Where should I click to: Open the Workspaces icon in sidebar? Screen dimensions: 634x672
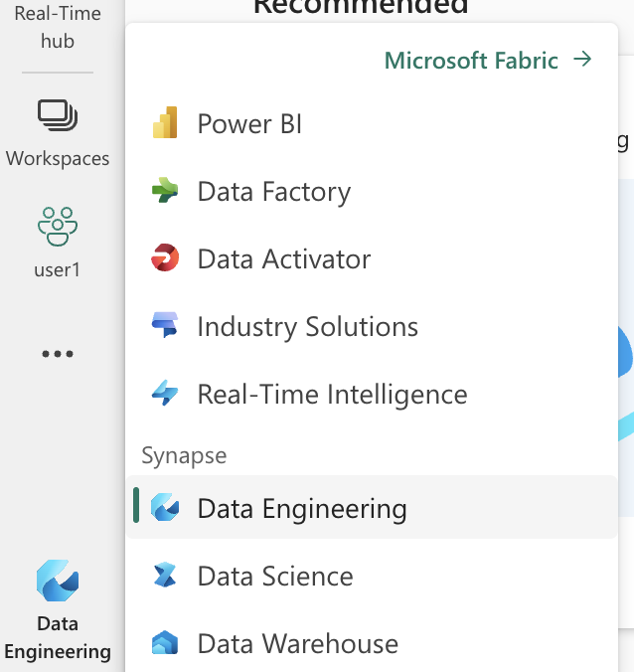click(58, 115)
